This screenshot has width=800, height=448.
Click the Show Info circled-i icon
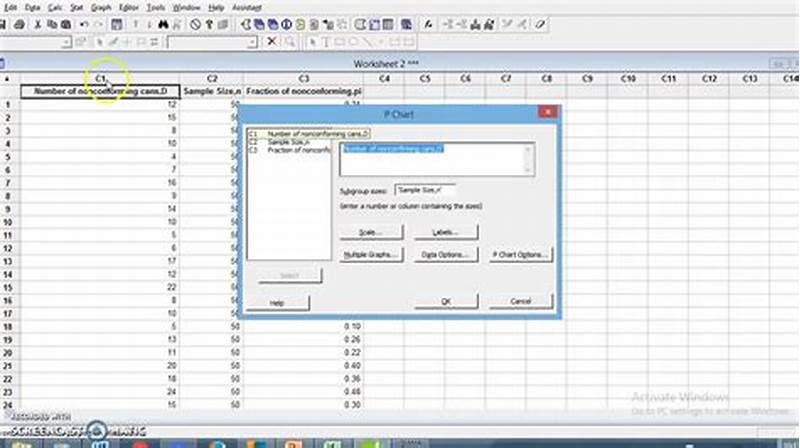coord(287,24)
